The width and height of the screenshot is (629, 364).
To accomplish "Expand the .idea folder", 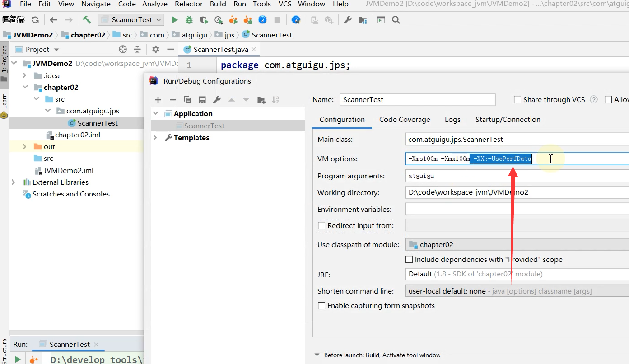I will tap(25, 75).
